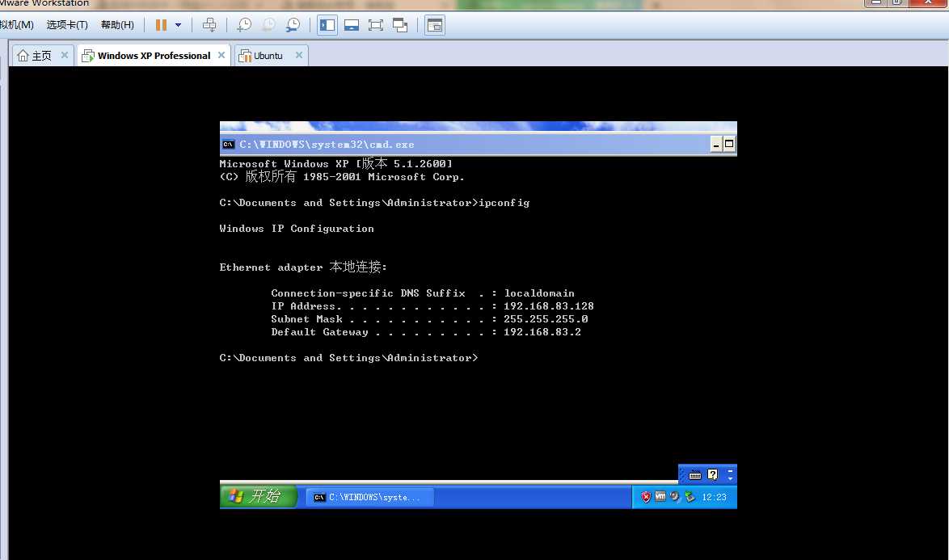
Task: Toggle the library sidebar view
Action: tap(327, 25)
